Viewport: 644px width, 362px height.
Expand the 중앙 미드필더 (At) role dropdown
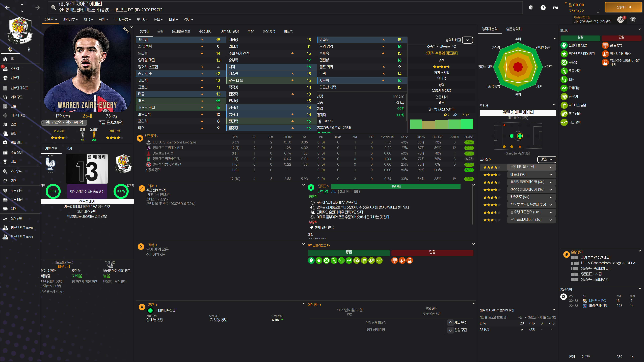[531, 167]
